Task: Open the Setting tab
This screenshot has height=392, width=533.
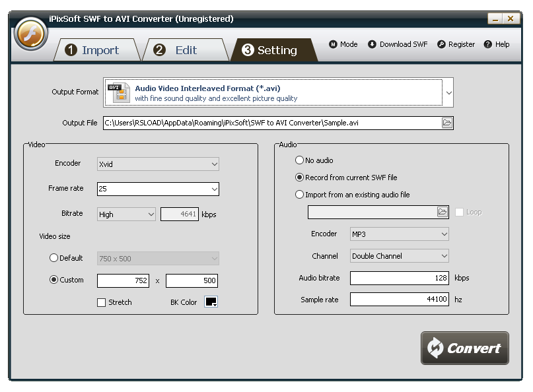Action: (x=274, y=50)
